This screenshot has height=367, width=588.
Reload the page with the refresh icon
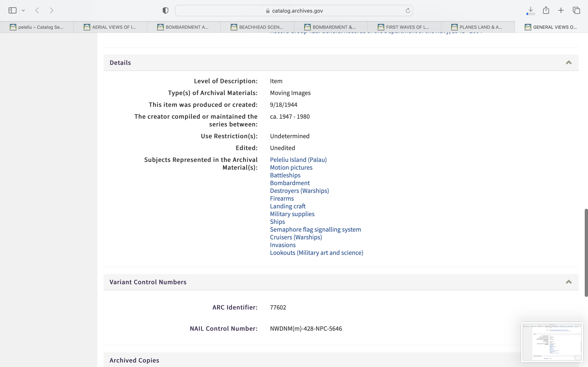[408, 10]
